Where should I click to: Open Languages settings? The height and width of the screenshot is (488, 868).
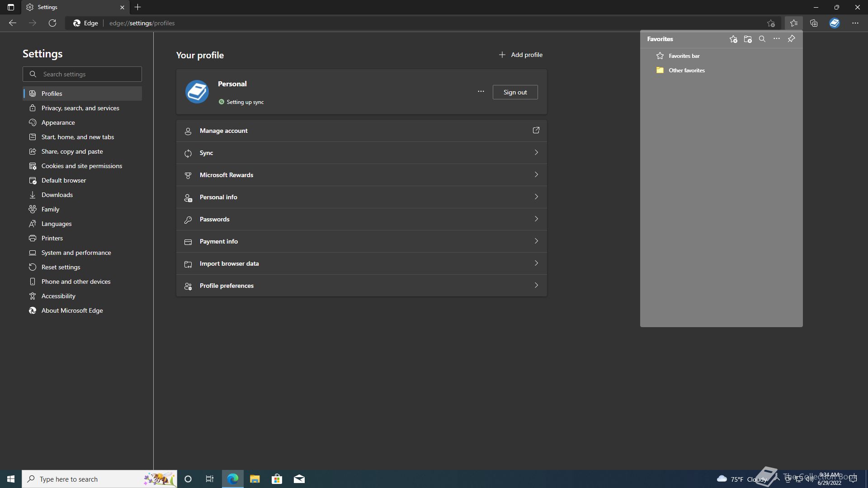pyautogui.click(x=82, y=224)
